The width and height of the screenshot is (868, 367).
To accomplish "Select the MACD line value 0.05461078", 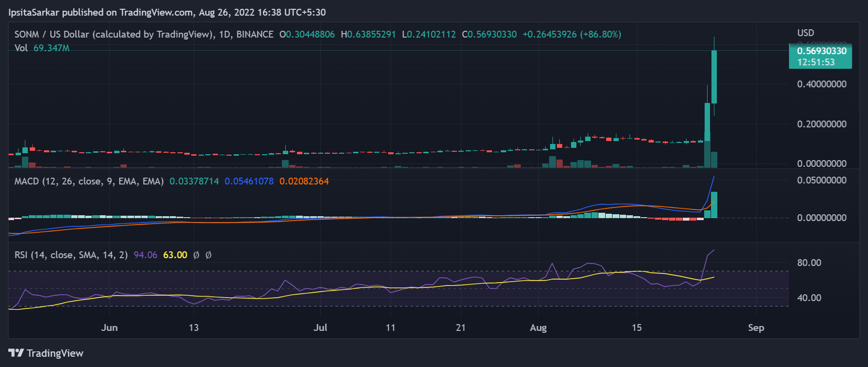I will pos(249,181).
